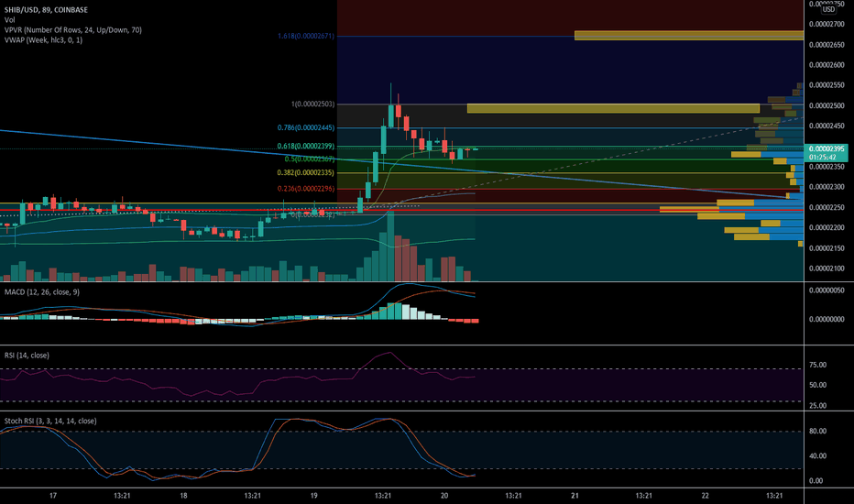Viewport: 854px width, 504px height.
Task: Select the yellow rectangle at the 1.618 level
Action: (689, 36)
